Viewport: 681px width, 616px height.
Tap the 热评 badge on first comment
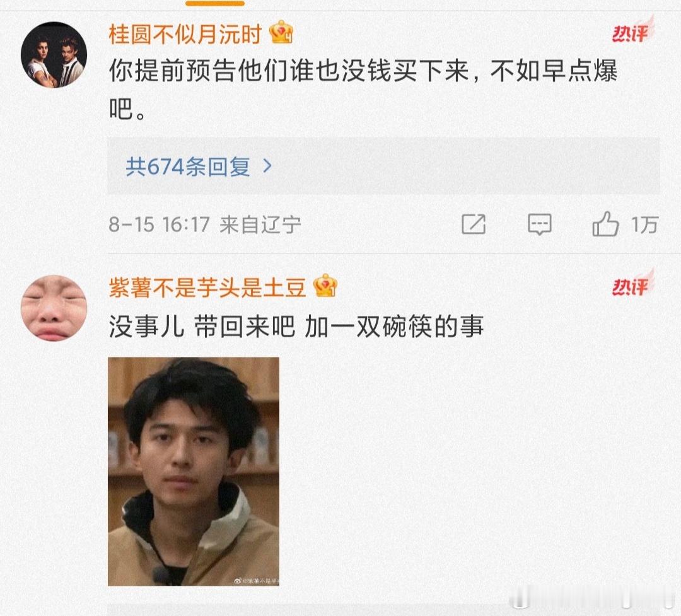click(x=632, y=30)
